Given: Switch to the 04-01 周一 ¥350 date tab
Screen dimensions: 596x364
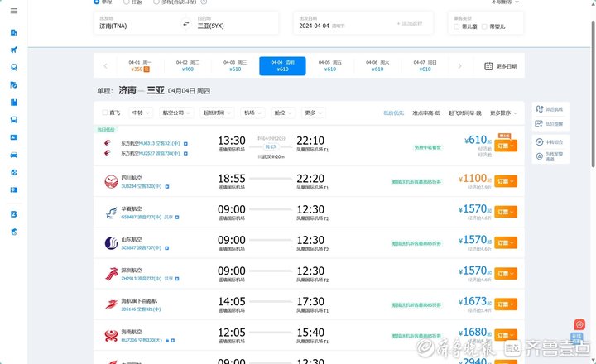Looking at the screenshot, I should (140, 66).
